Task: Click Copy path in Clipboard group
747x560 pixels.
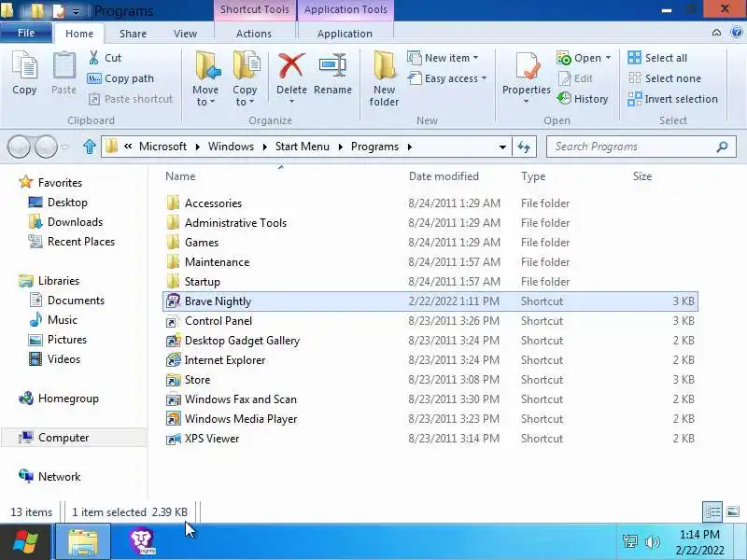Action: coord(120,78)
